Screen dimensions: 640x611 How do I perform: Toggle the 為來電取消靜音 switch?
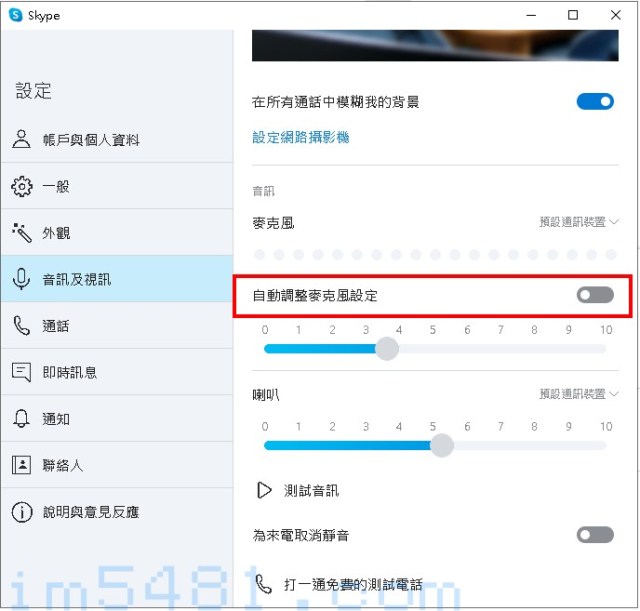point(595,535)
